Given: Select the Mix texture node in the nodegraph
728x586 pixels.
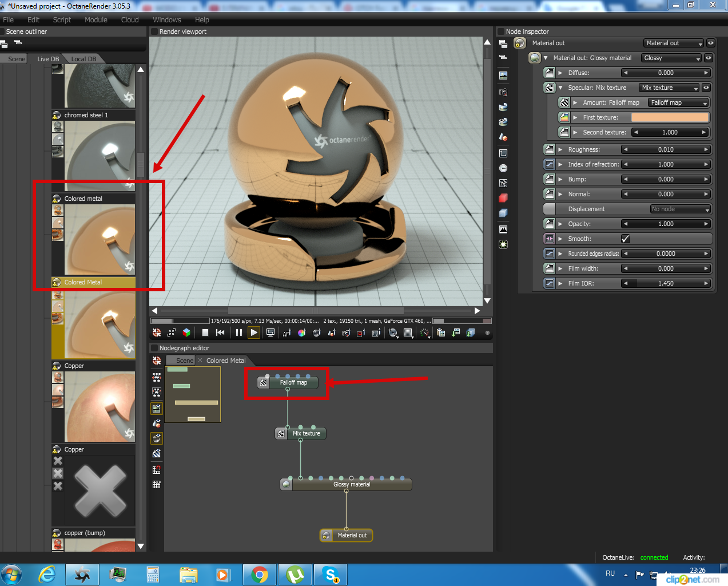Looking at the screenshot, I should pos(301,433).
